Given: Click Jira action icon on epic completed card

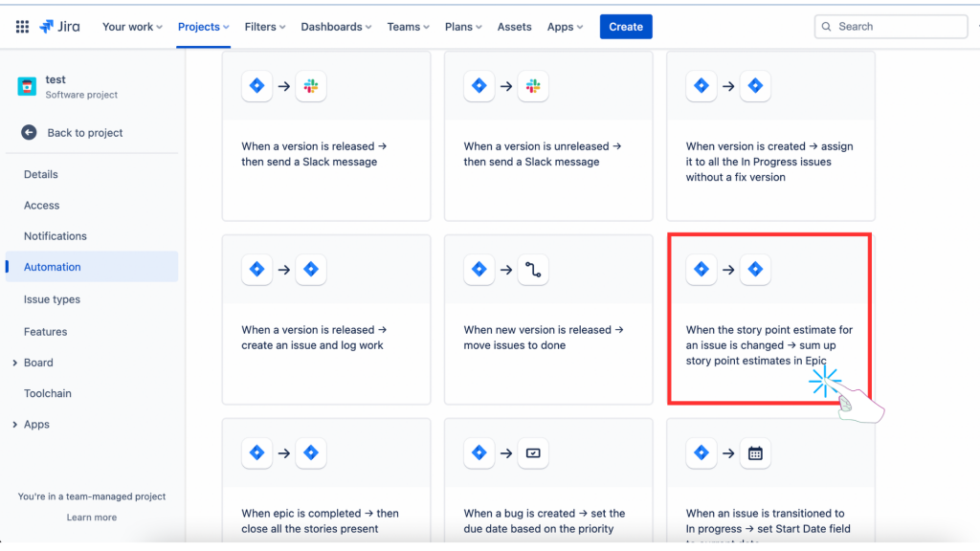Looking at the screenshot, I should 311,453.
